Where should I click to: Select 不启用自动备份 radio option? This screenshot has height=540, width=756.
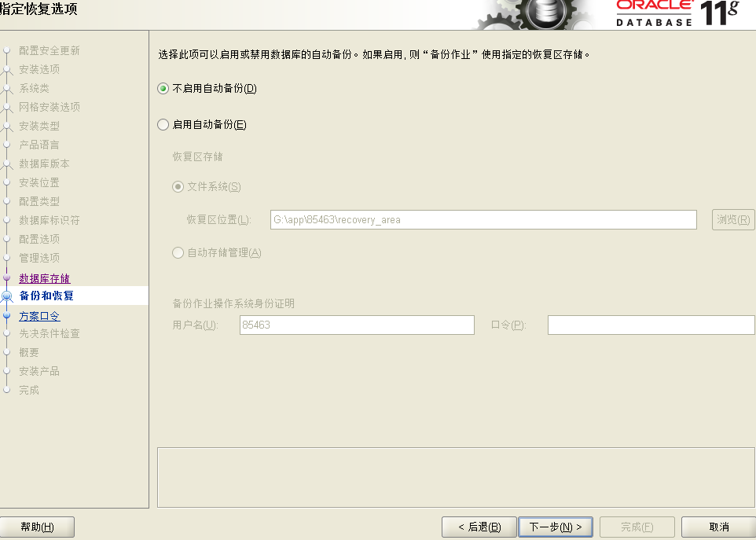point(163,89)
